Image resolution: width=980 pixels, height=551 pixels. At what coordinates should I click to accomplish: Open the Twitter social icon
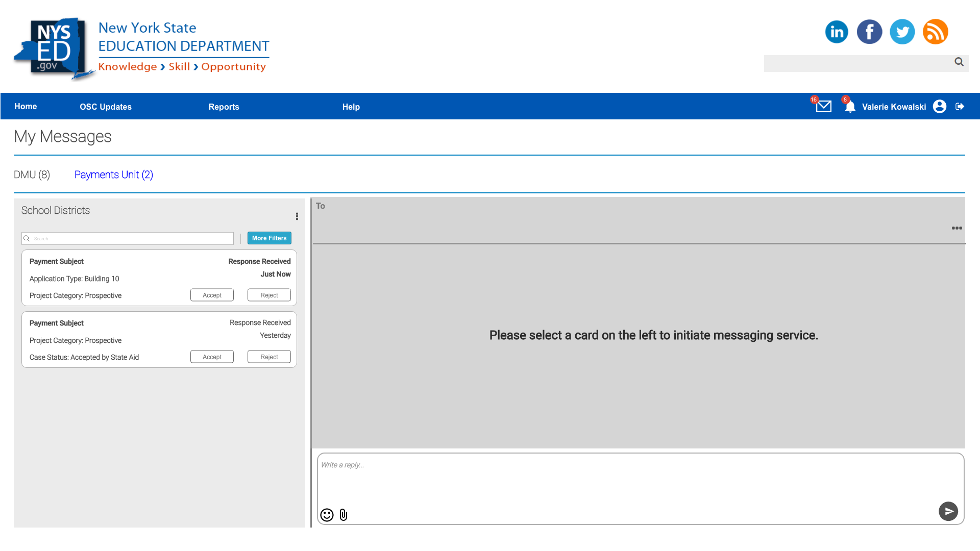[902, 32]
